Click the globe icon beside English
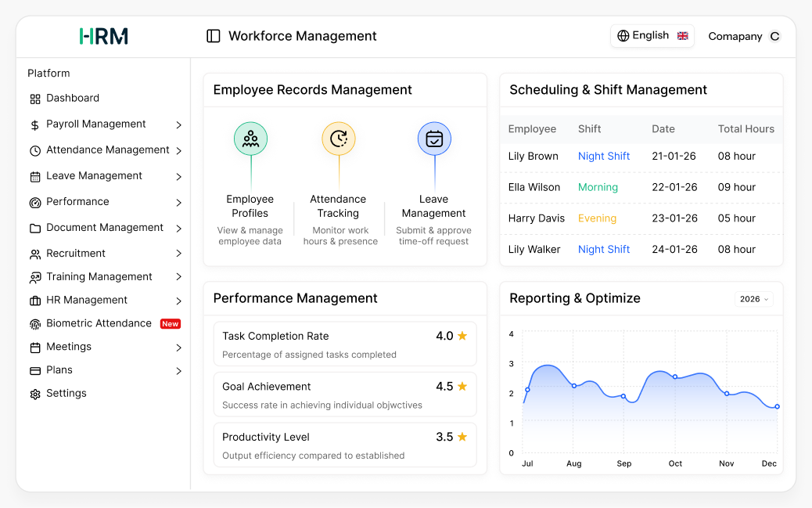812x508 pixels. click(623, 35)
